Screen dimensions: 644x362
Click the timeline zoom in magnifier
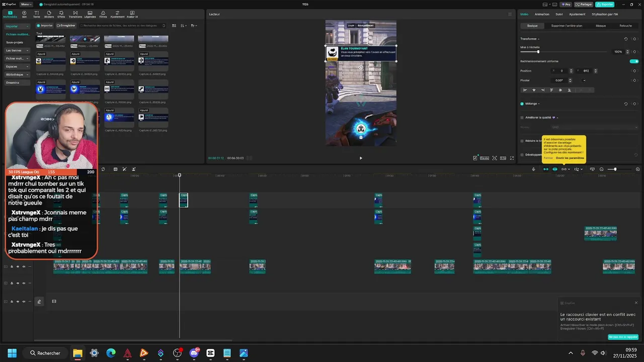point(638,169)
